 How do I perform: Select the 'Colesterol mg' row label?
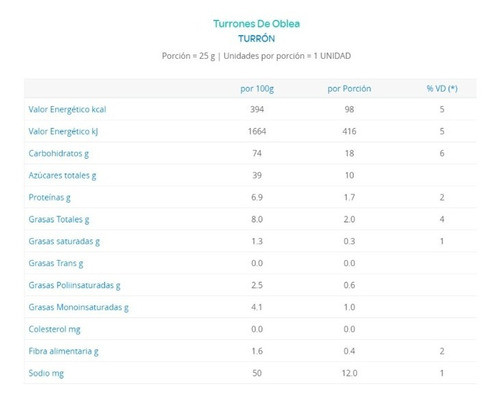pyautogui.click(x=54, y=330)
